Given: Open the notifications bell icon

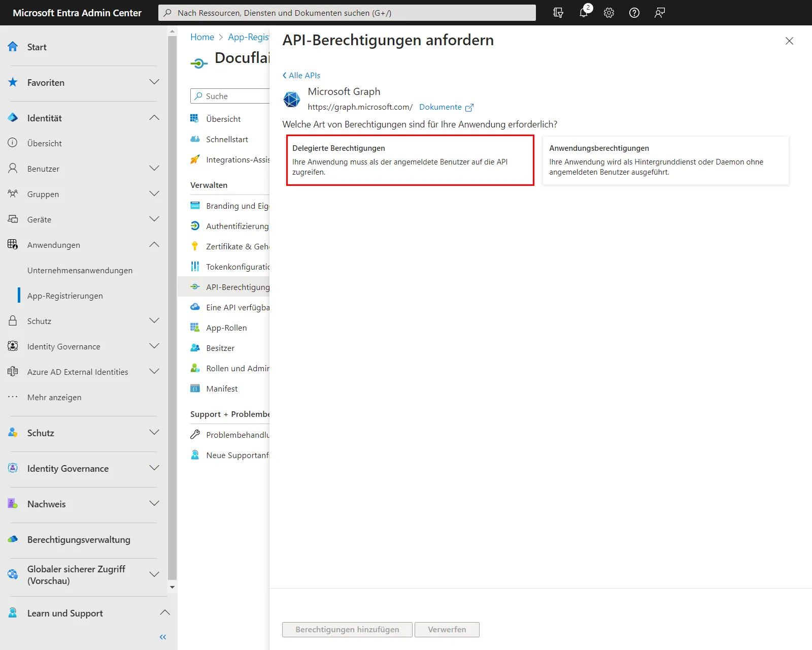Looking at the screenshot, I should click(584, 13).
